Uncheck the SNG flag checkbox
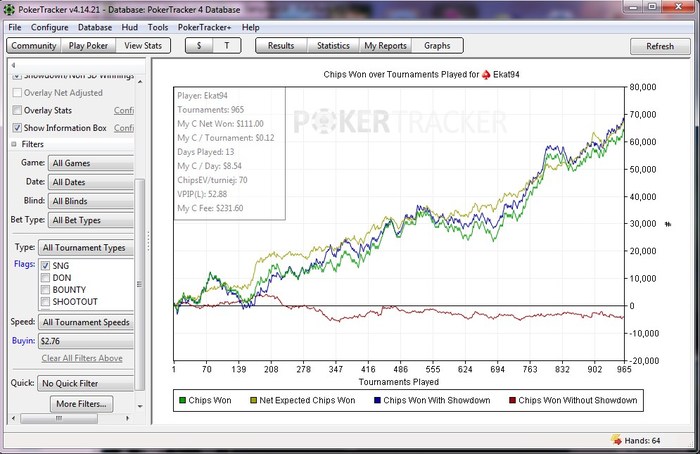 point(45,266)
